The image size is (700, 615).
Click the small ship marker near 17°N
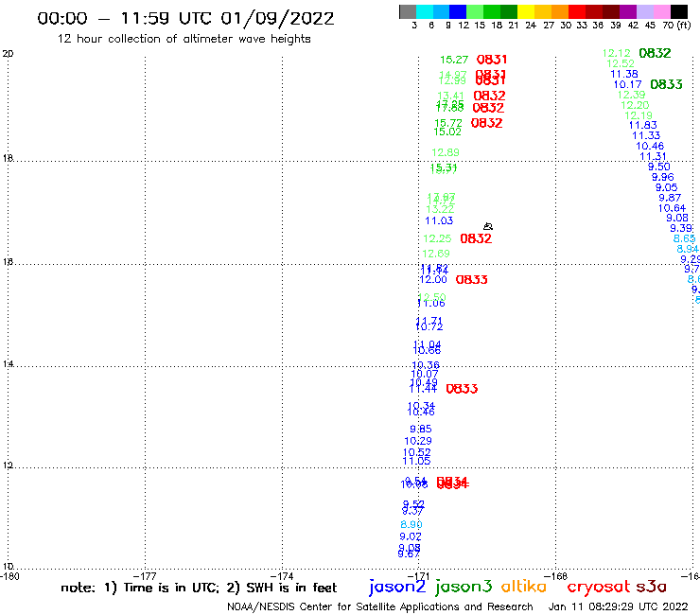pos(488,226)
